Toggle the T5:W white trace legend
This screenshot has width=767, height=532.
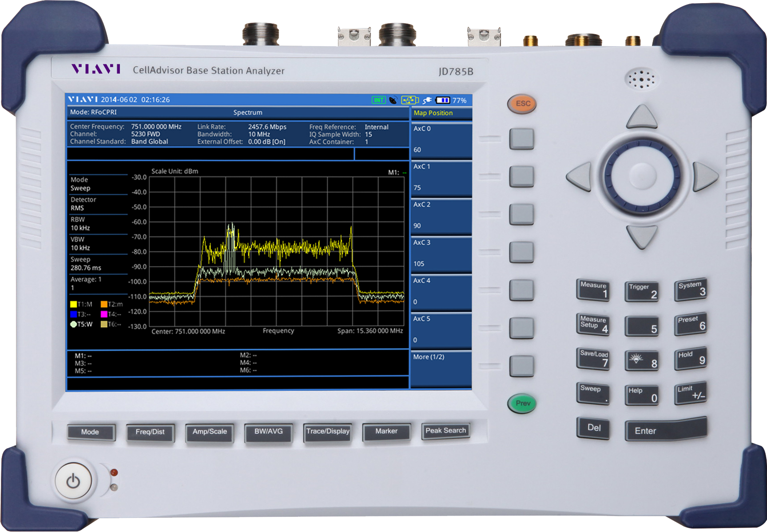tap(81, 324)
